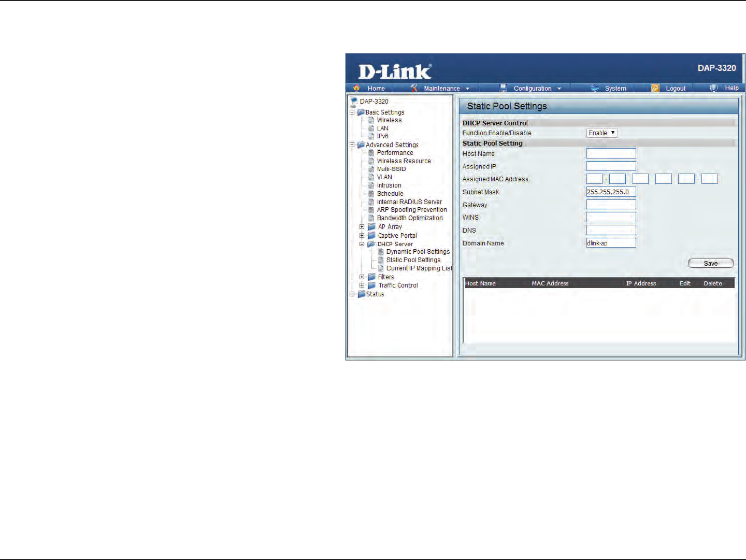746x560 pixels.
Task: Click the WINS input field
Action: point(611,218)
